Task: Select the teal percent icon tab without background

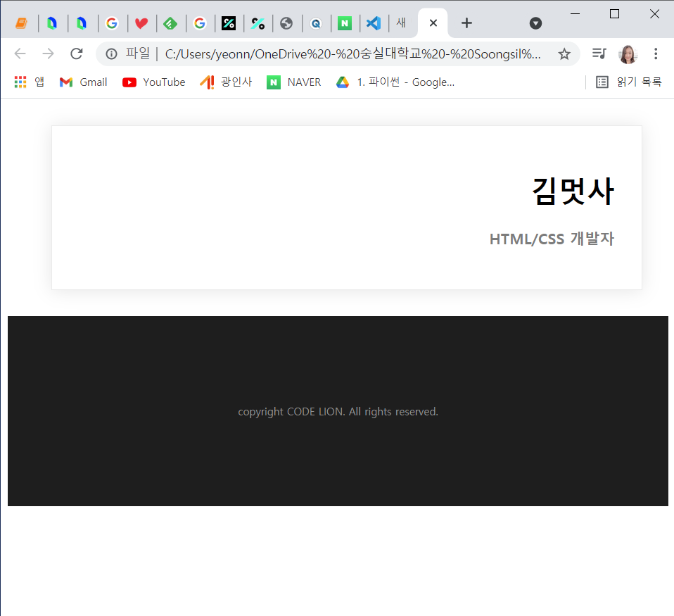Action: (257, 23)
